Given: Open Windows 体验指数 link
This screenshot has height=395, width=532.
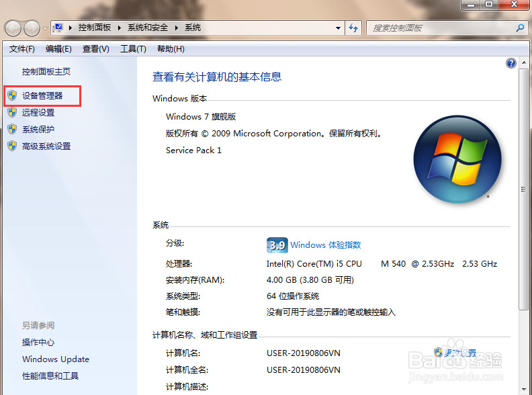Looking at the screenshot, I should click(x=325, y=245).
